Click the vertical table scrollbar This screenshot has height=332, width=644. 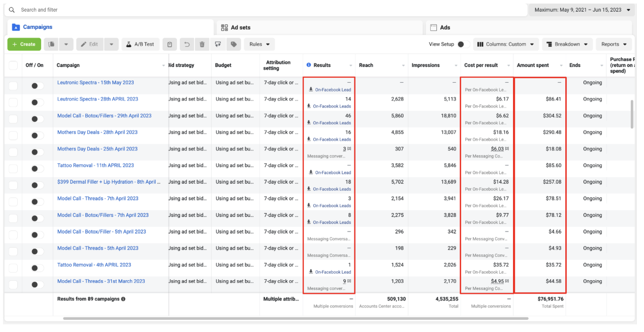click(x=632, y=114)
